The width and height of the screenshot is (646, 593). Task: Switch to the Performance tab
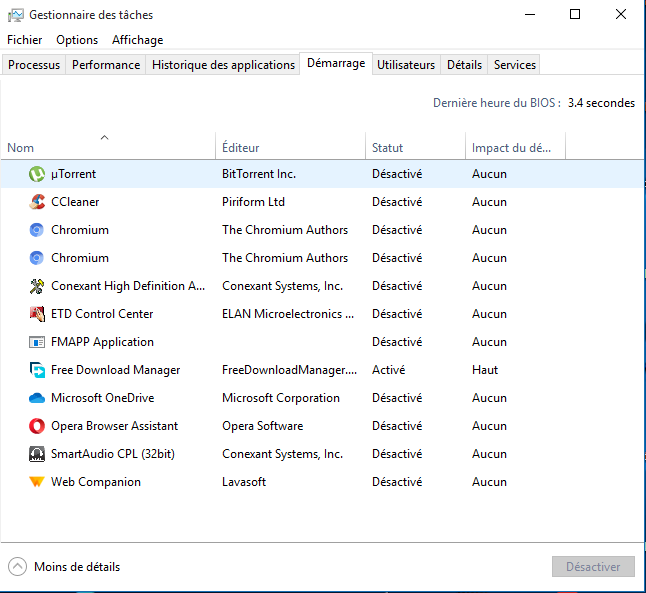(x=106, y=65)
